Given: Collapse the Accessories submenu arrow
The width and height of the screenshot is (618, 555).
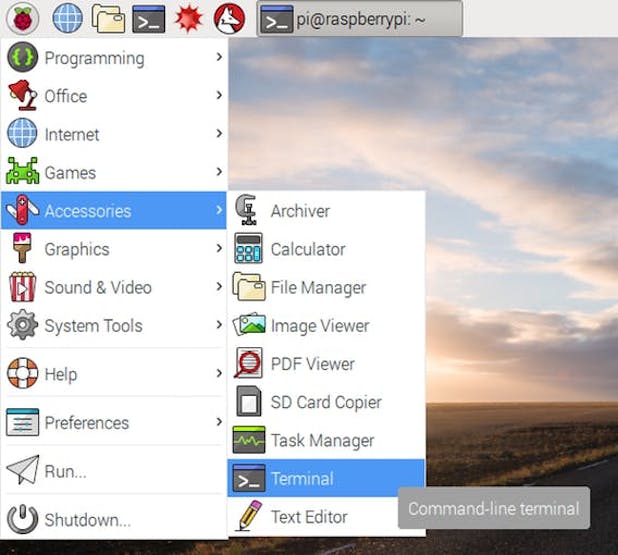Looking at the screenshot, I should tap(219, 210).
